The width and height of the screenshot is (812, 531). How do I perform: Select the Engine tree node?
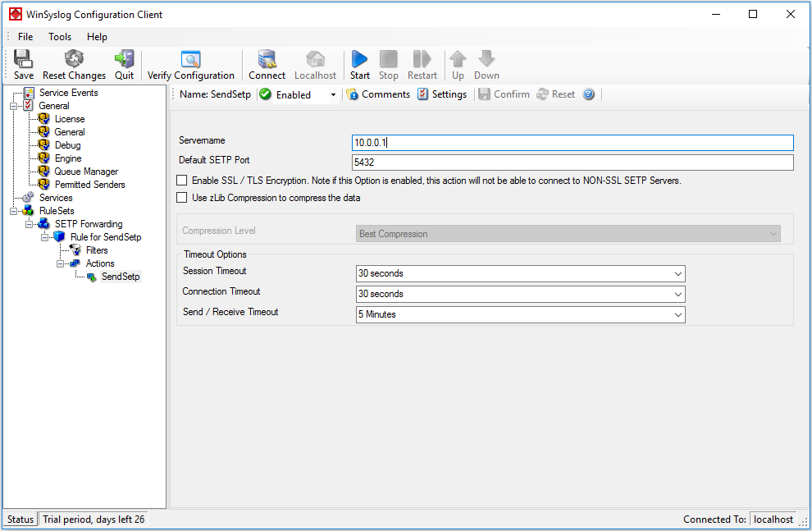click(68, 158)
